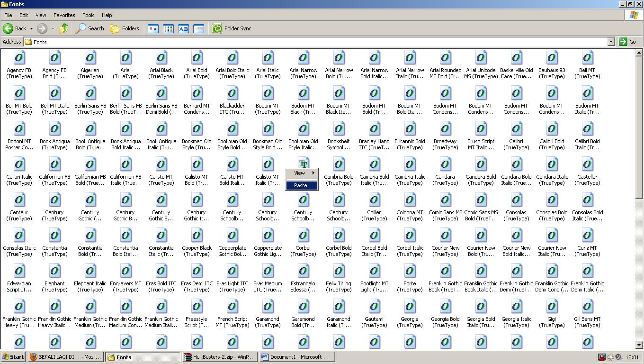Switch to the Mozilla Firefox taskbar window

(x=65, y=357)
